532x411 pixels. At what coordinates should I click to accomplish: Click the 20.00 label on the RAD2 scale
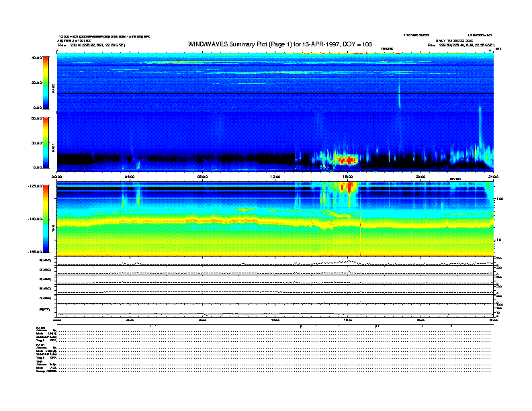(36, 83)
